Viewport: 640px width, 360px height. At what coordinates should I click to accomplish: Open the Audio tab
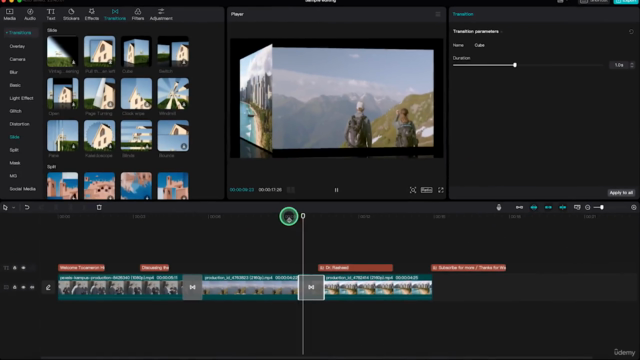pyautogui.click(x=30, y=14)
